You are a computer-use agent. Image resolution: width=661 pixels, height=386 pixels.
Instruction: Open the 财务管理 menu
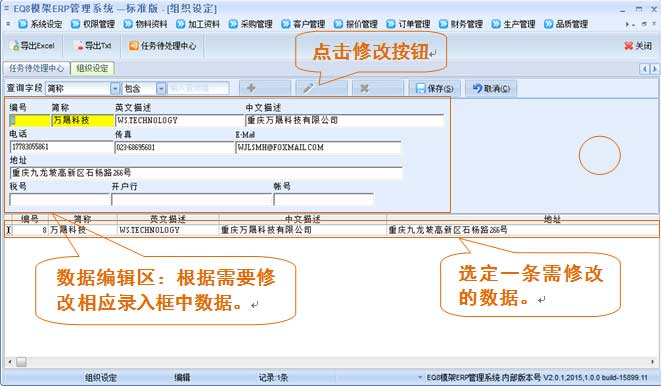tap(461, 24)
